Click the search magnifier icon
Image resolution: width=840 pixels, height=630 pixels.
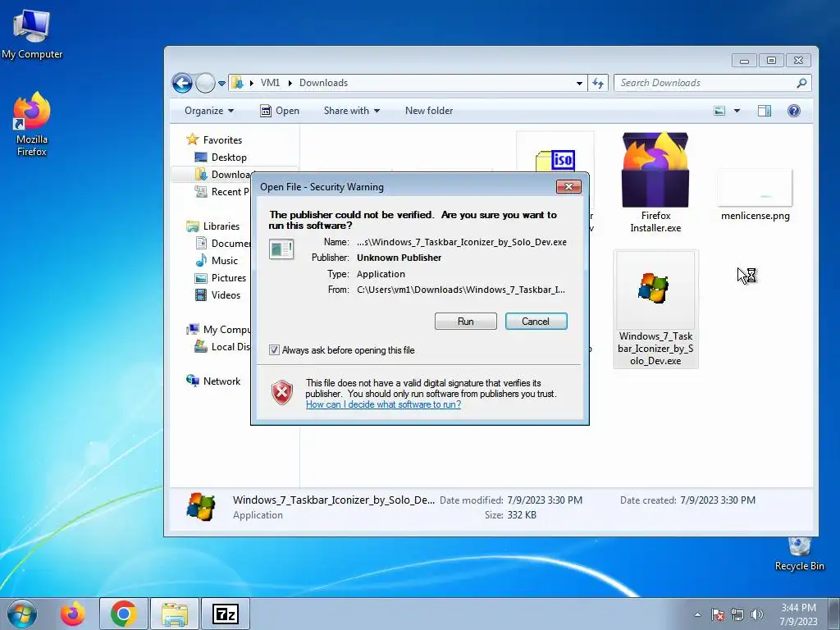click(801, 83)
